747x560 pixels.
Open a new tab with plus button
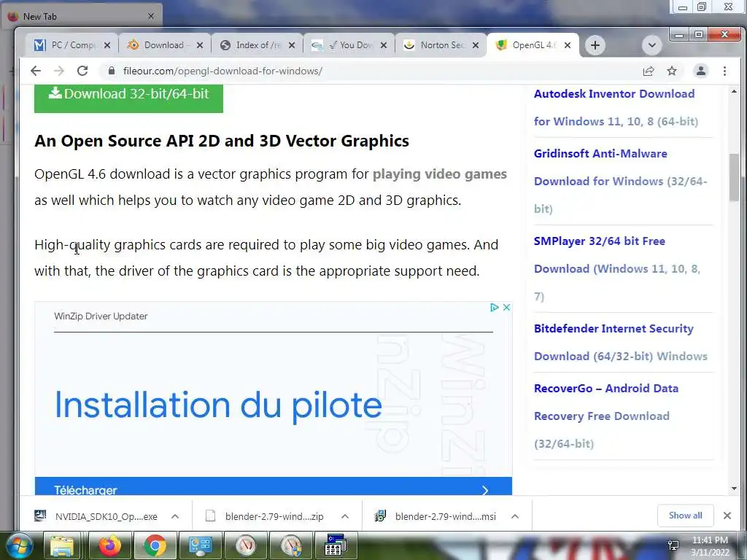[595, 45]
